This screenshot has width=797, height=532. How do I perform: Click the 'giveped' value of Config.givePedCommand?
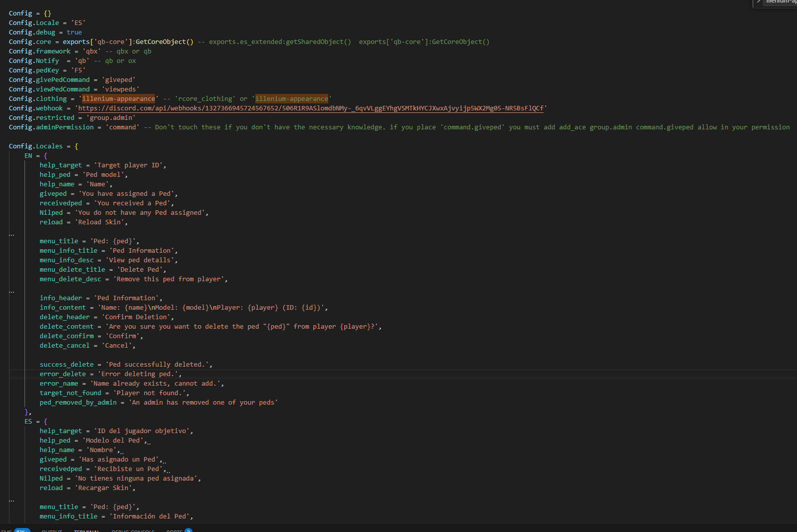(118, 80)
